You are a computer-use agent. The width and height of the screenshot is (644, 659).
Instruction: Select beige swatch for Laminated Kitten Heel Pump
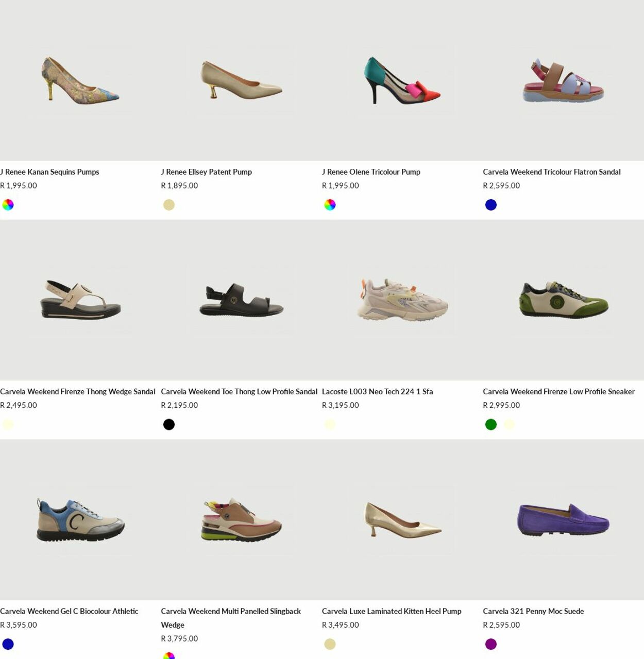[330, 645]
